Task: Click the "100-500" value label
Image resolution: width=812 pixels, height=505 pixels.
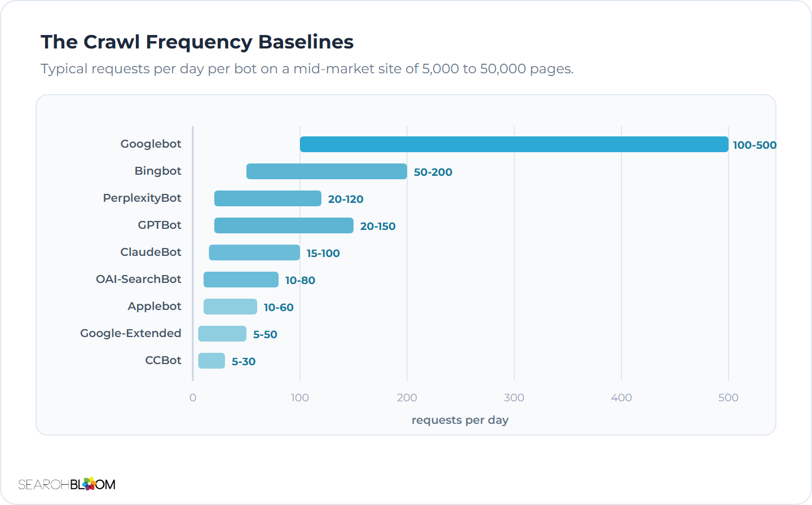Action: click(x=754, y=145)
